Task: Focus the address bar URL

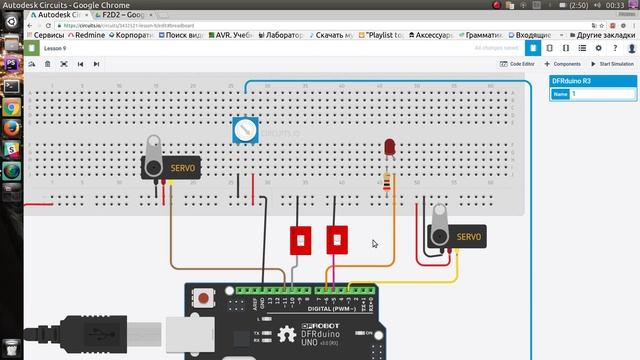Action: (129, 25)
